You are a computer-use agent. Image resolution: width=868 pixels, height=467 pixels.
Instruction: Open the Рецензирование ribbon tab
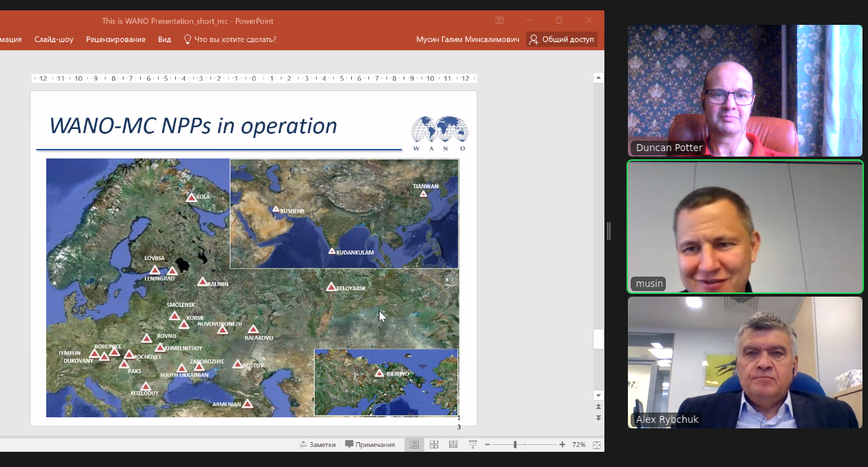(x=115, y=39)
